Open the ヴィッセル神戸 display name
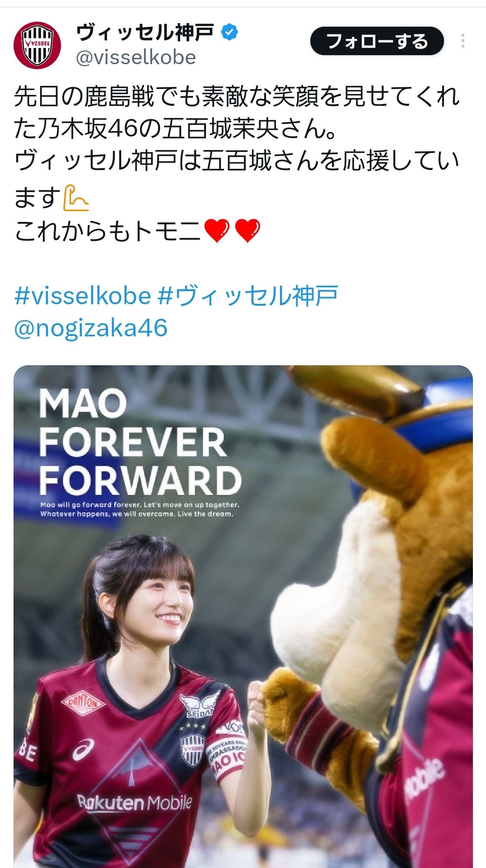486x868 pixels. click(145, 33)
